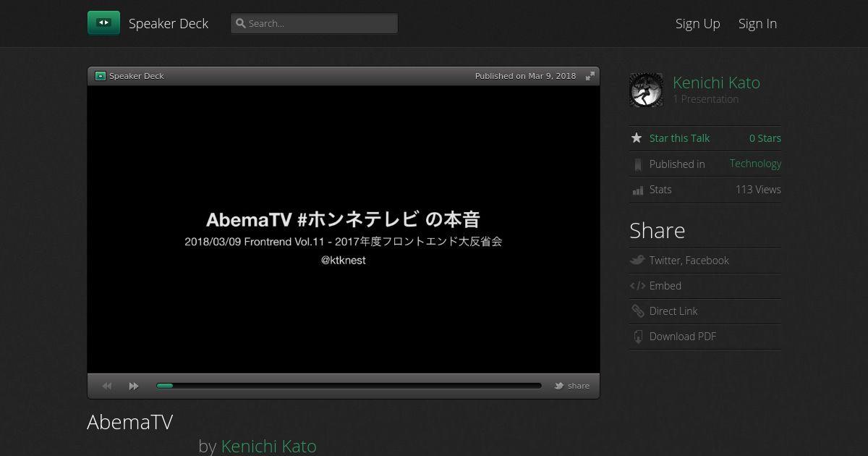Image resolution: width=868 pixels, height=456 pixels.
Task: Download the PDF of the presentation
Action: 683,337
